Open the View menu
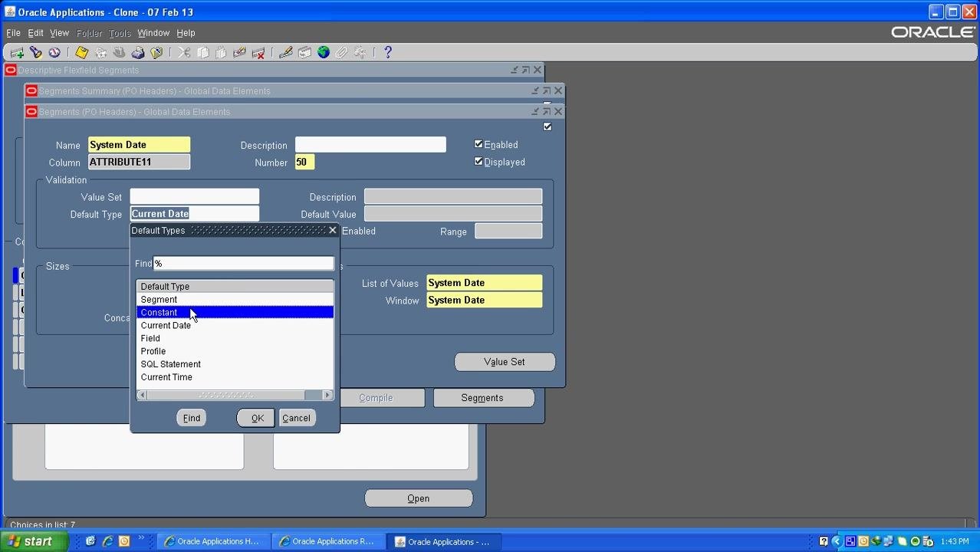Screen dimensions: 980x552 click(x=59, y=33)
